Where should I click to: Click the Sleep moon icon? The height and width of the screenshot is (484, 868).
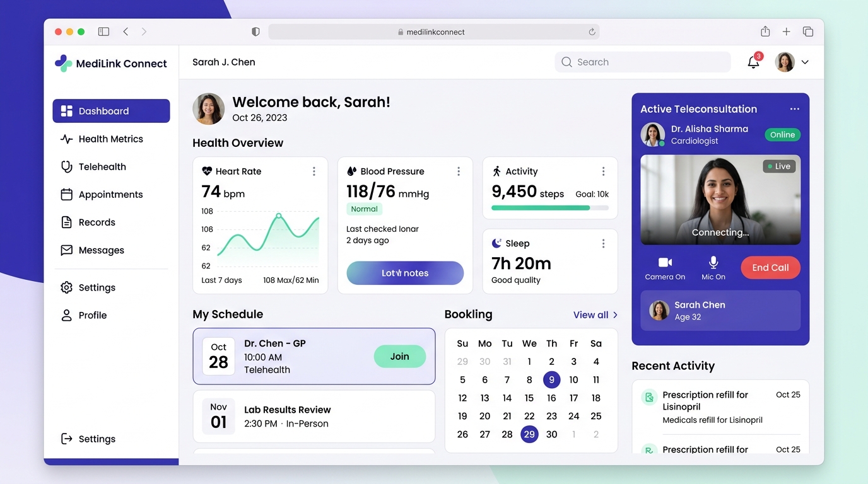click(497, 243)
